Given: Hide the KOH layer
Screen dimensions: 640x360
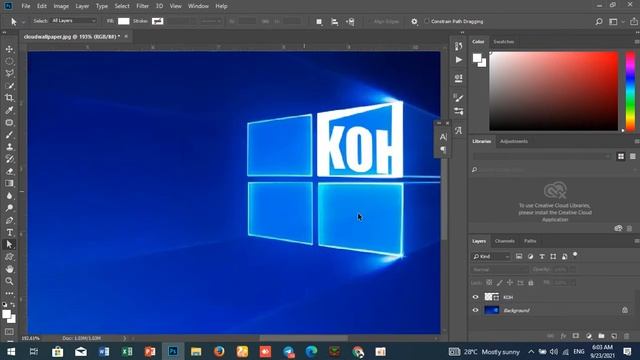Looking at the screenshot, I should click(476, 297).
